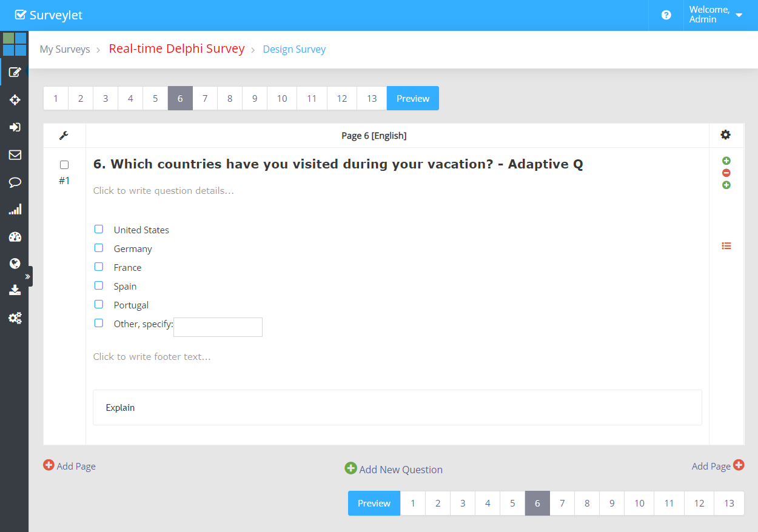The height and width of the screenshot is (532, 758).
Task: Check the United States option
Action: (x=99, y=229)
